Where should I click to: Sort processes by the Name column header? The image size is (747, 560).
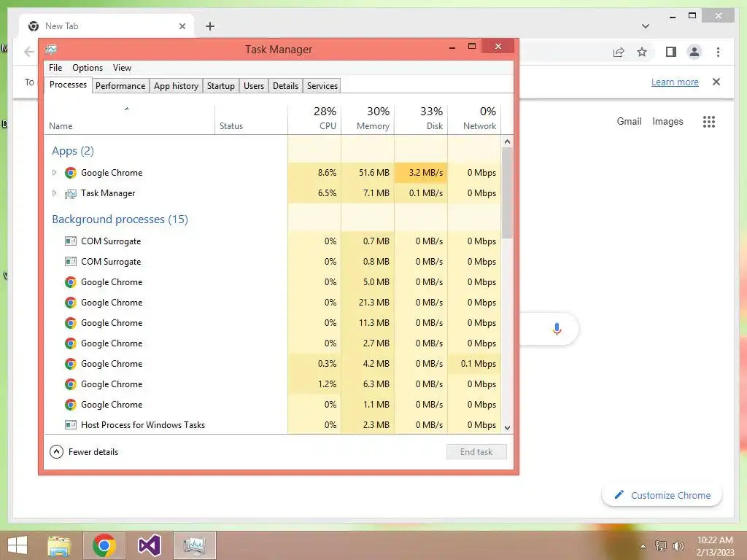pos(130,119)
